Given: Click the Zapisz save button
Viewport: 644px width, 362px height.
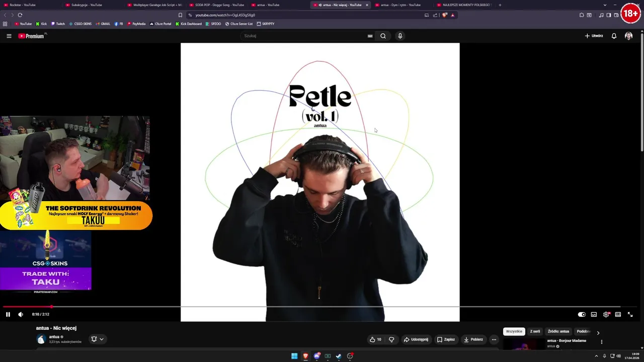Looking at the screenshot, I should [446, 339].
